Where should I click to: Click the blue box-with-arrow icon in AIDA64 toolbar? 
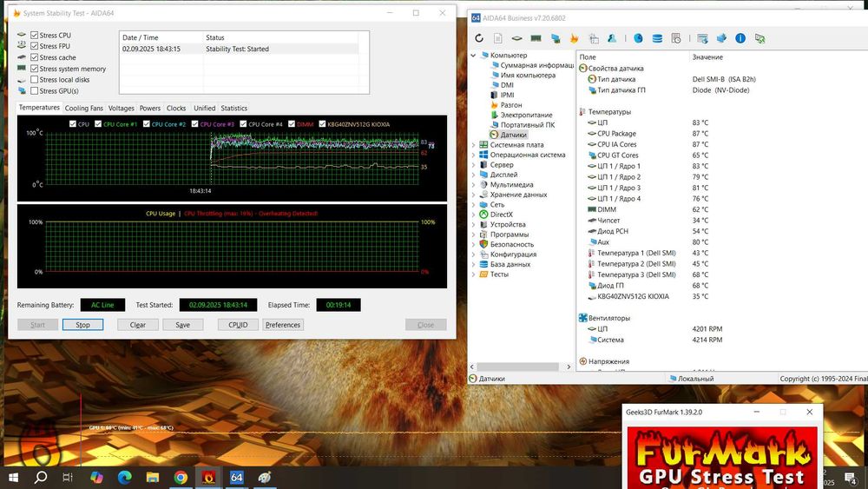721,38
